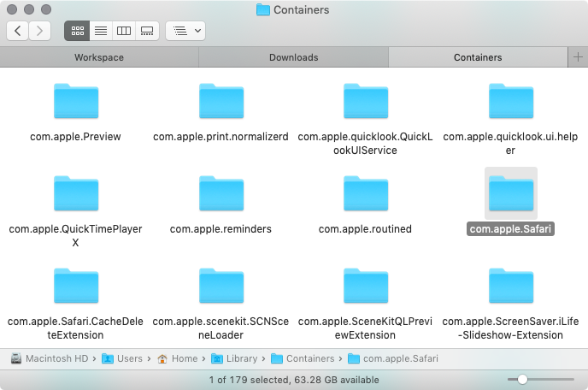Click the Back navigation arrow
This screenshot has width=588, height=390.
(18, 31)
